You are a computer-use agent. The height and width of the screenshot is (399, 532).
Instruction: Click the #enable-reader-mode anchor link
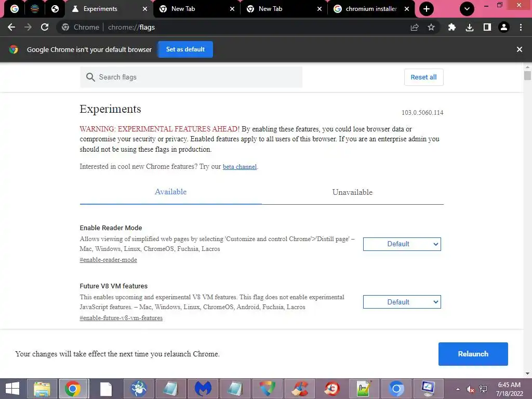[108, 260]
